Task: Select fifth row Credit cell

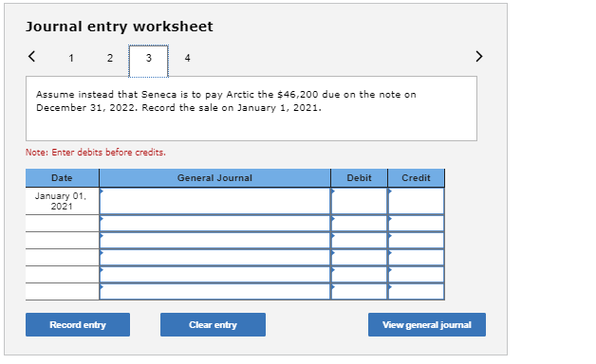Action: click(416, 275)
